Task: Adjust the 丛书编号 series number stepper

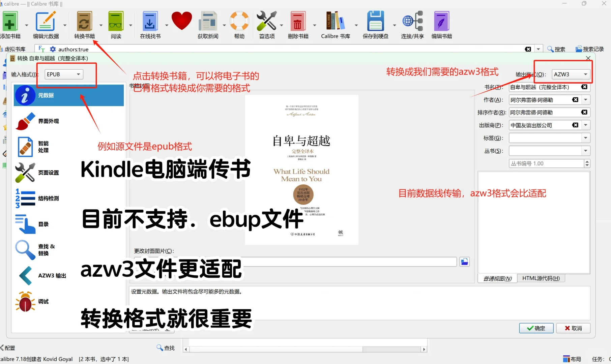Action: click(x=587, y=163)
